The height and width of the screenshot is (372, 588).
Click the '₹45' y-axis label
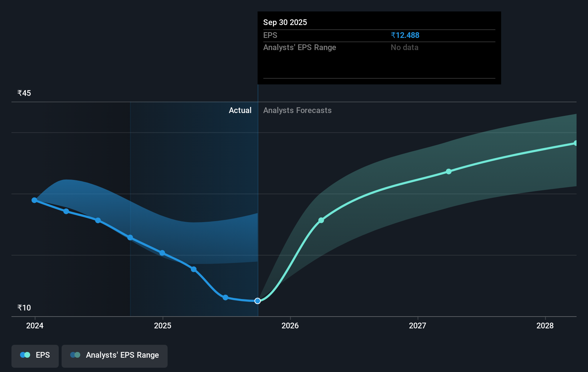pos(24,93)
